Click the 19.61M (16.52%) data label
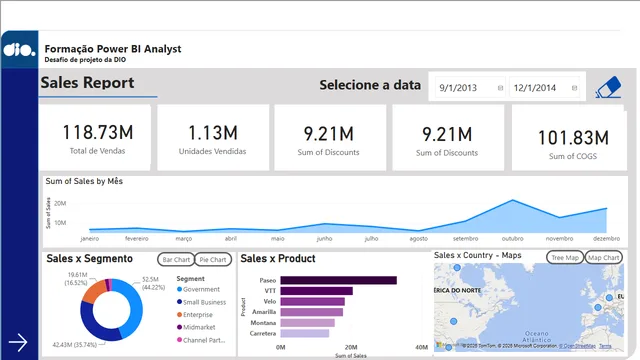The height and width of the screenshot is (360, 640). (76, 278)
